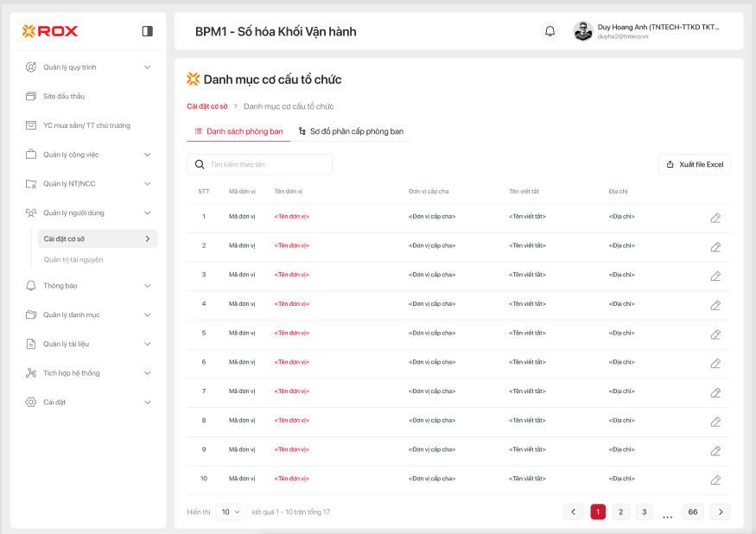The height and width of the screenshot is (534, 756).
Task: Click the edit pencil icon in row 5
Action: pos(715,334)
